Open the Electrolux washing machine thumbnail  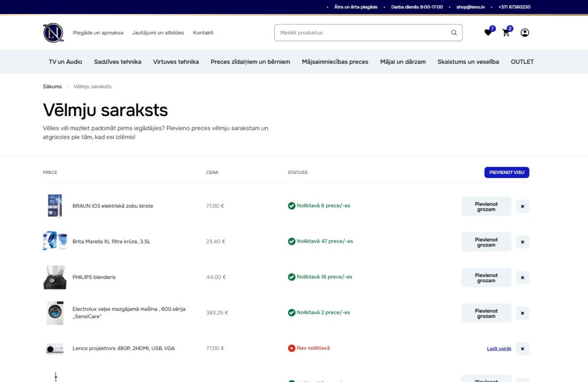point(55,313)
